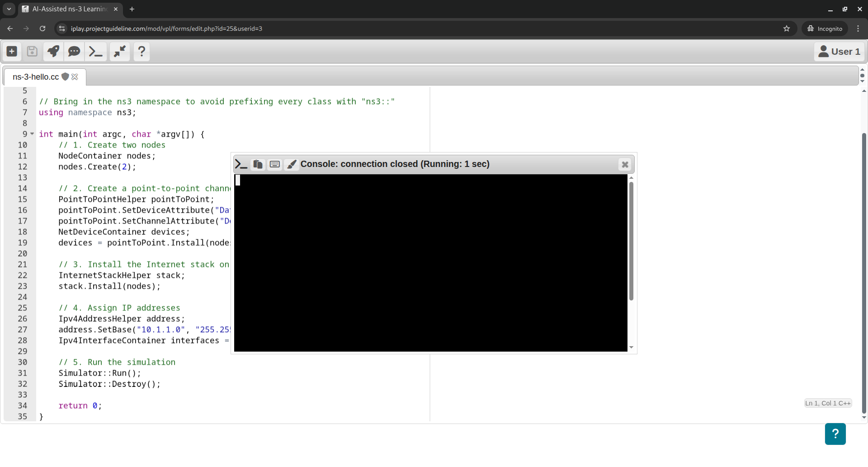Click the teal floating help button
This screenshot has width=868, height=467.
pos(835,434)
